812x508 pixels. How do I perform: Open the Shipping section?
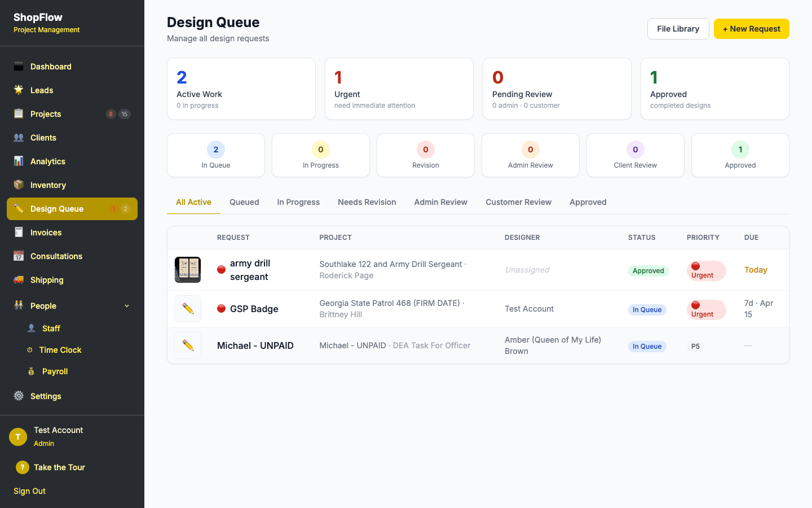[46, 280]
